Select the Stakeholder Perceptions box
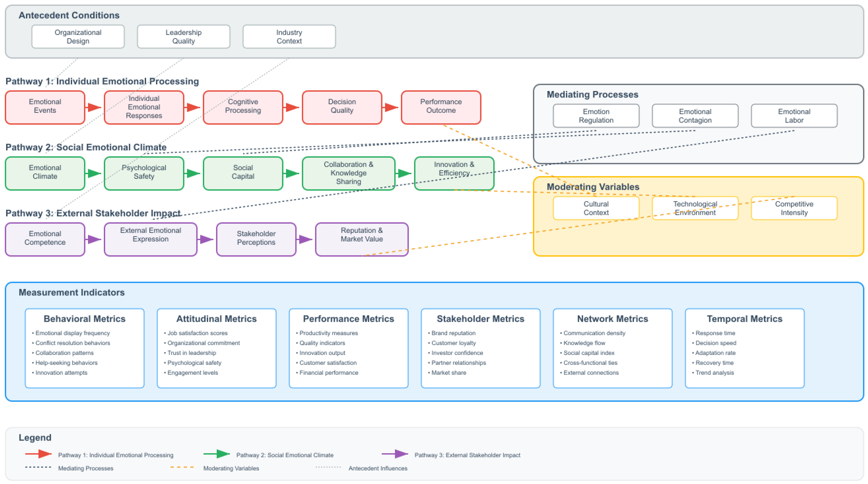The width and height of the screenshot is (868, 484). coord(256,239)
